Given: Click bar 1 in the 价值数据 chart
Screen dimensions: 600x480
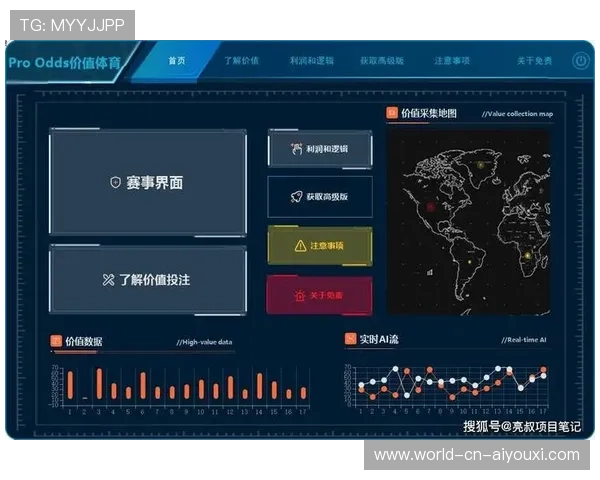Looking at the screenshot, I should 70,385.
